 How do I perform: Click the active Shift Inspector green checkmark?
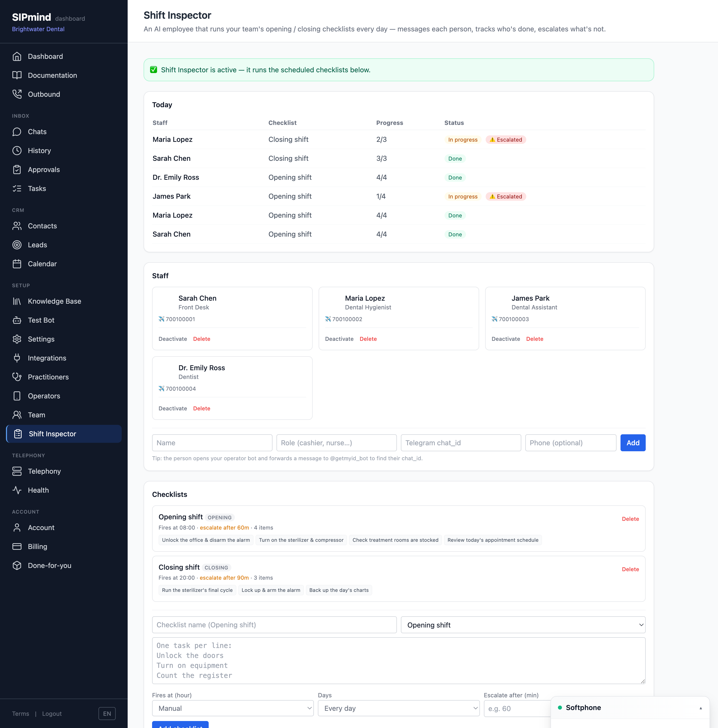click(x=154, y=70)
